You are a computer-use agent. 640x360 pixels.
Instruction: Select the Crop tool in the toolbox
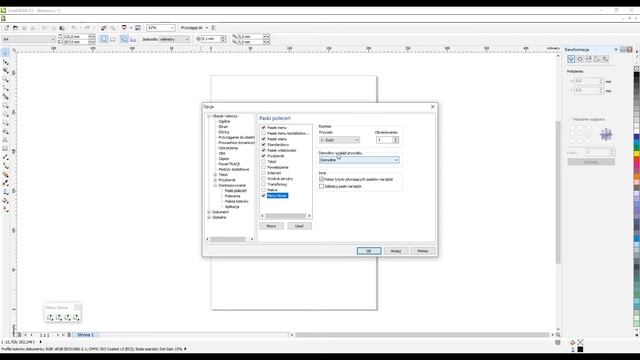tap(5, 71)
